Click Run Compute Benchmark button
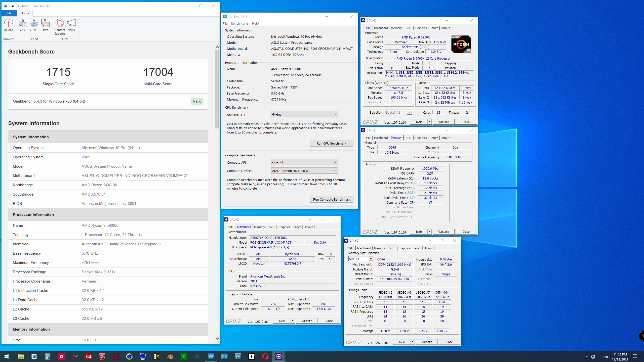Image resolution: width=644 pixels, height=362 pixels. 331,199
